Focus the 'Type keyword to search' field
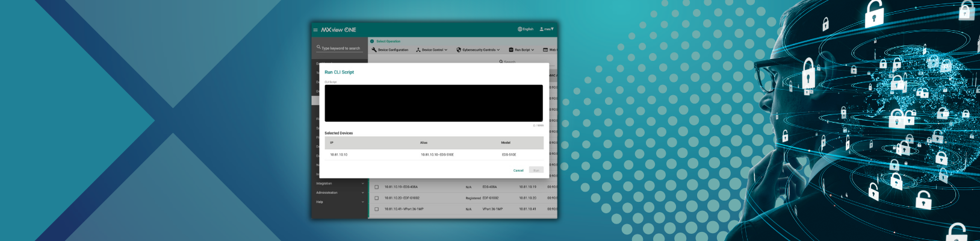 point(341,48)
